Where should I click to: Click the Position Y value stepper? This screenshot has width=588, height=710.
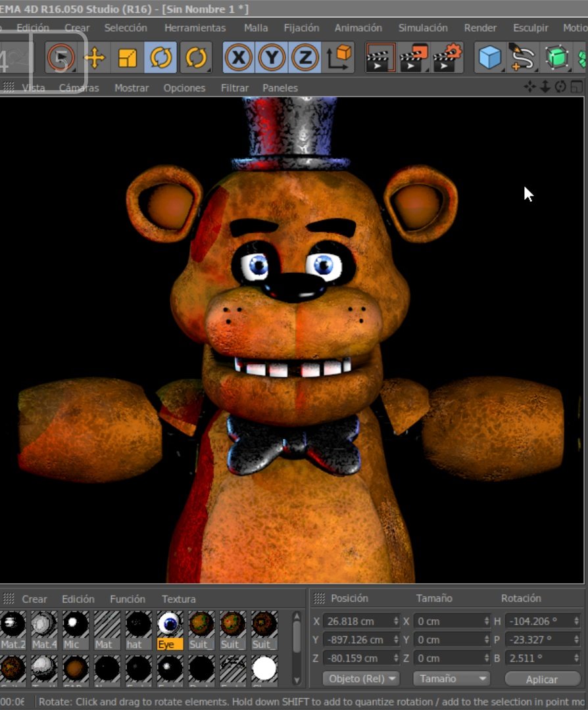(396, 640)
